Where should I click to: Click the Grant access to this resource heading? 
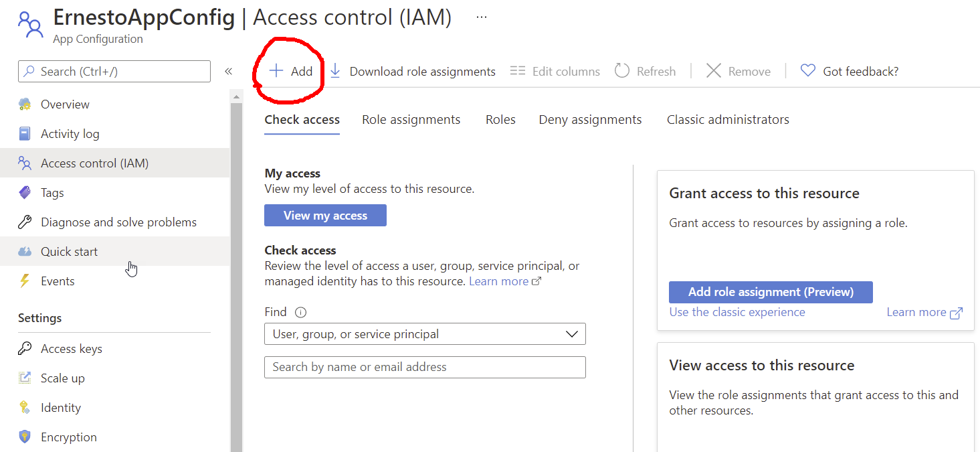(x=764, y=194)
